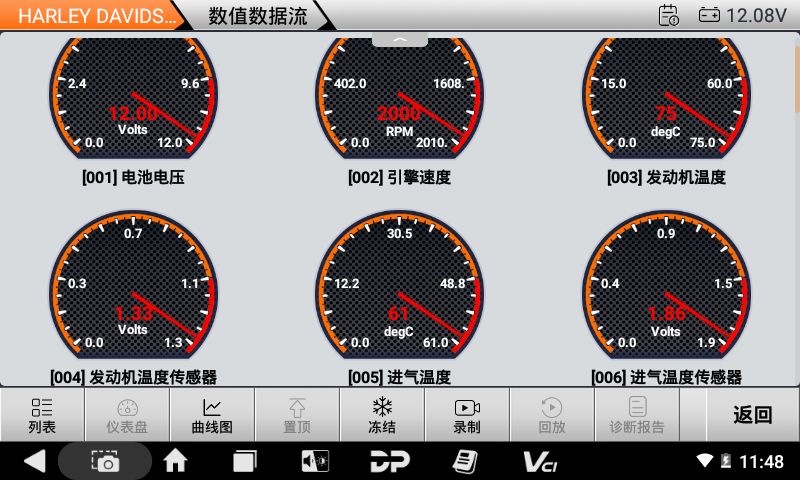Freeze the data stream (冻结)
800x480 pixels.
pyautogui.click(x=382, y=415)
